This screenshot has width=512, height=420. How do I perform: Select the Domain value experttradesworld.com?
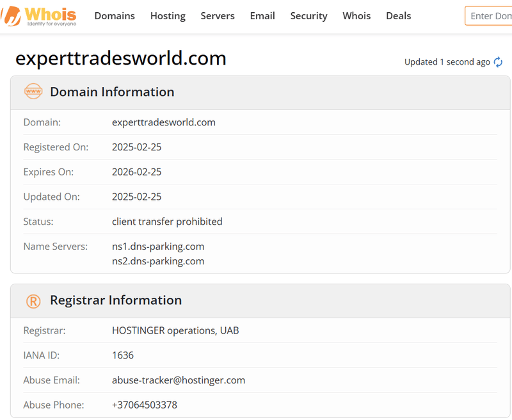164,122
